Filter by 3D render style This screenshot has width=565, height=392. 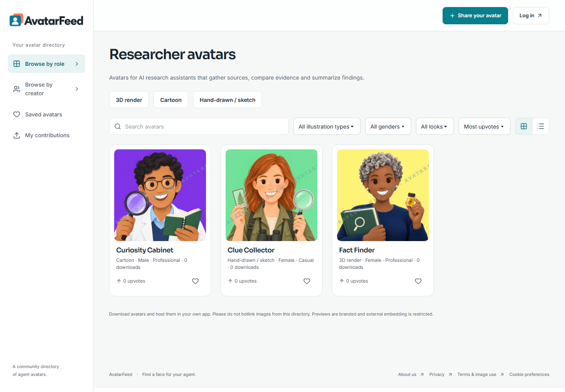129,100
